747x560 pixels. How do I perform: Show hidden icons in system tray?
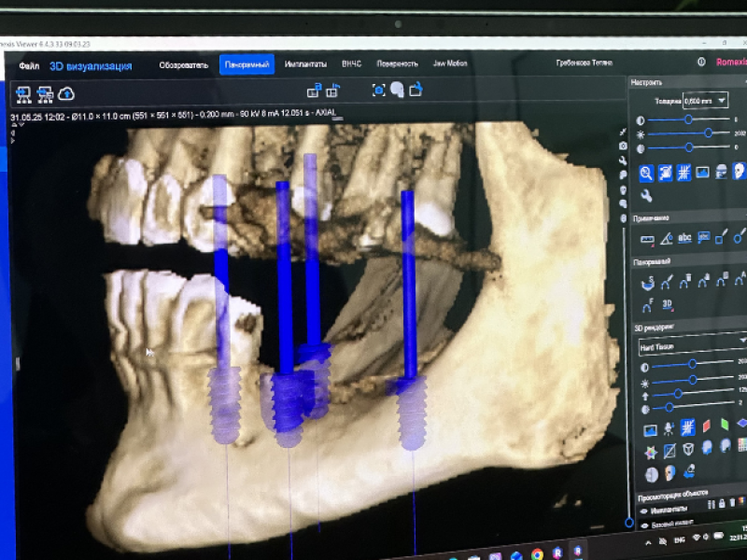coord(648,543)
